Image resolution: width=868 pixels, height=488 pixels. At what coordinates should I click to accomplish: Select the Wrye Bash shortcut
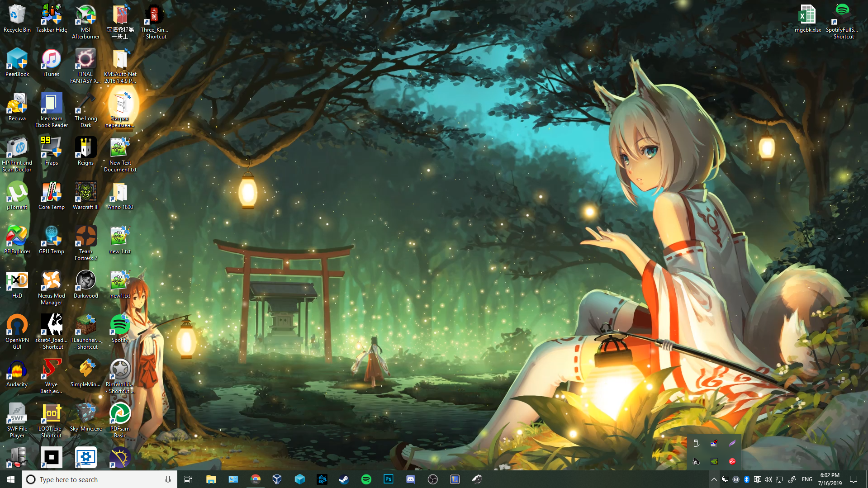(51, 376)
